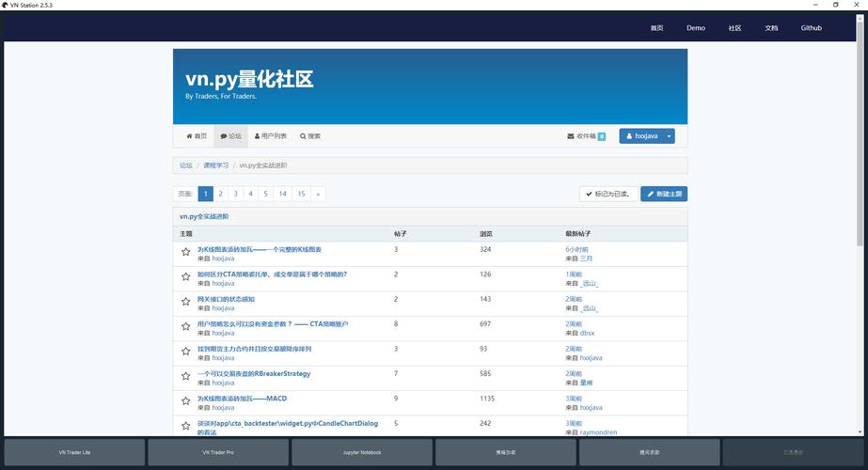
Task: Star the 期货主力合约 topic
Action: coord(185,352)
